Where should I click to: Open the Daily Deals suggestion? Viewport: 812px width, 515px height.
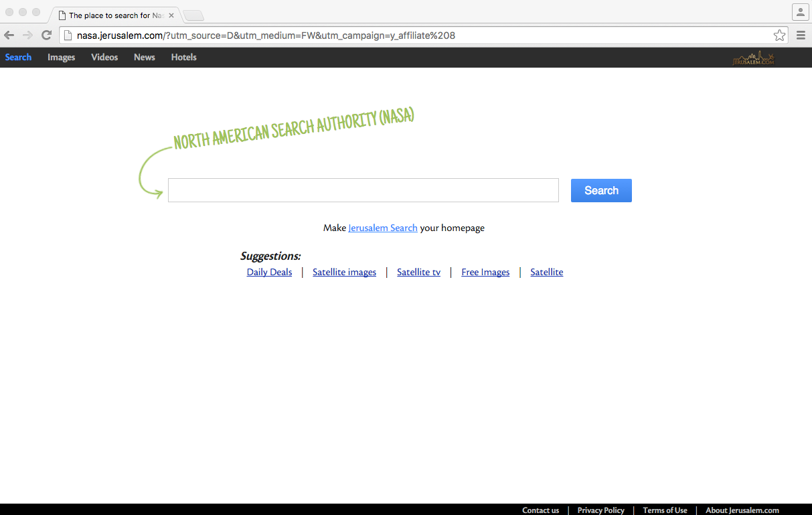pos(270,272)
